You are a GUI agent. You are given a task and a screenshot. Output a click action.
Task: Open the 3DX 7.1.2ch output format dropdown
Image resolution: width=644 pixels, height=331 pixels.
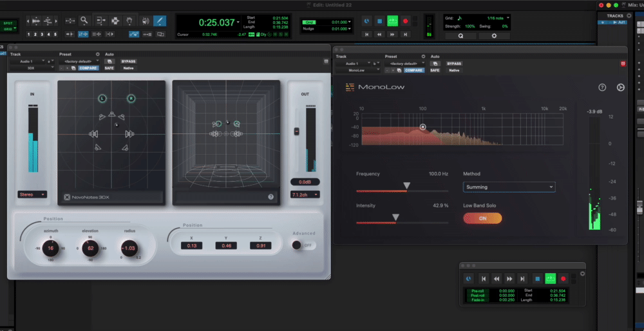[305, 194]
